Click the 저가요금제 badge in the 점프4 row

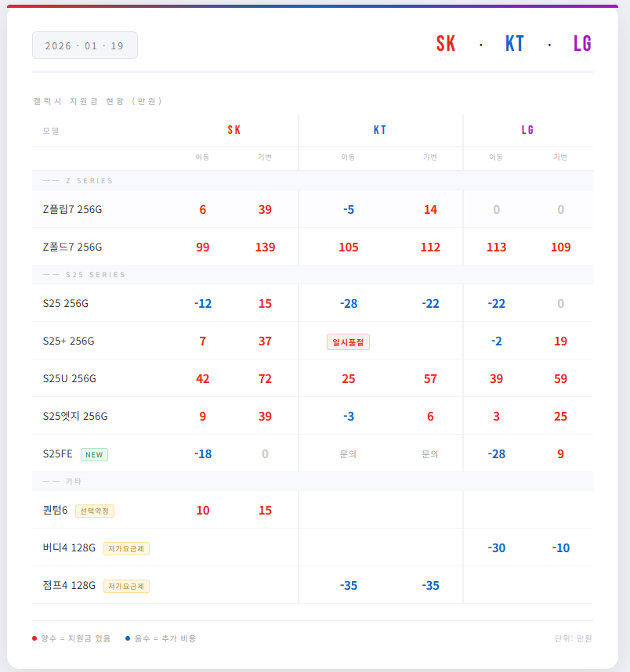[x=126, y=587]
